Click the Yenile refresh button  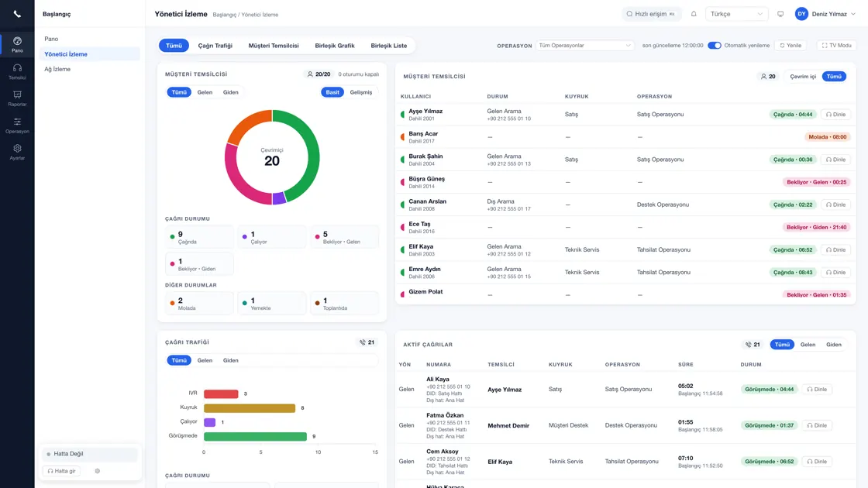pyautogui.click(x=790, y=46)
